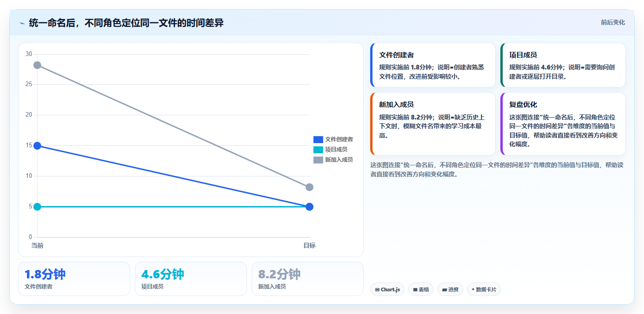Click the gray 新加入成员 trend line

tap(173, 126)
